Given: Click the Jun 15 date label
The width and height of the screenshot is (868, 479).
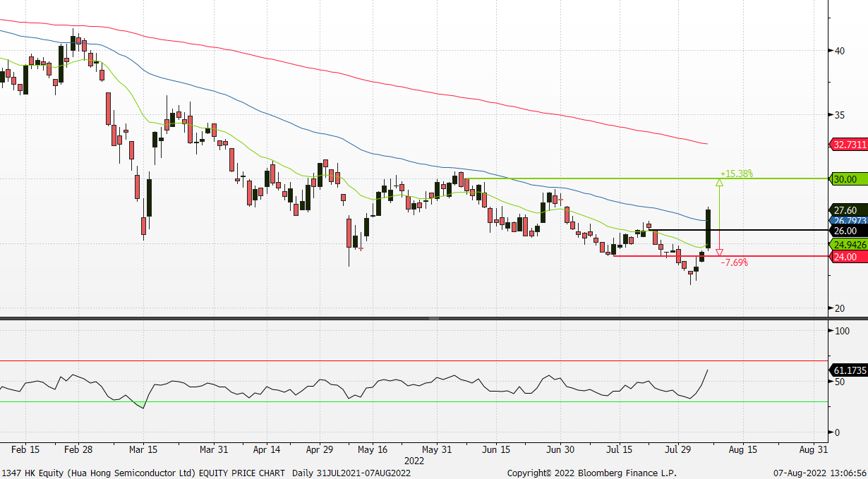Looking at the screenshot, I should (x=496, y=449).
